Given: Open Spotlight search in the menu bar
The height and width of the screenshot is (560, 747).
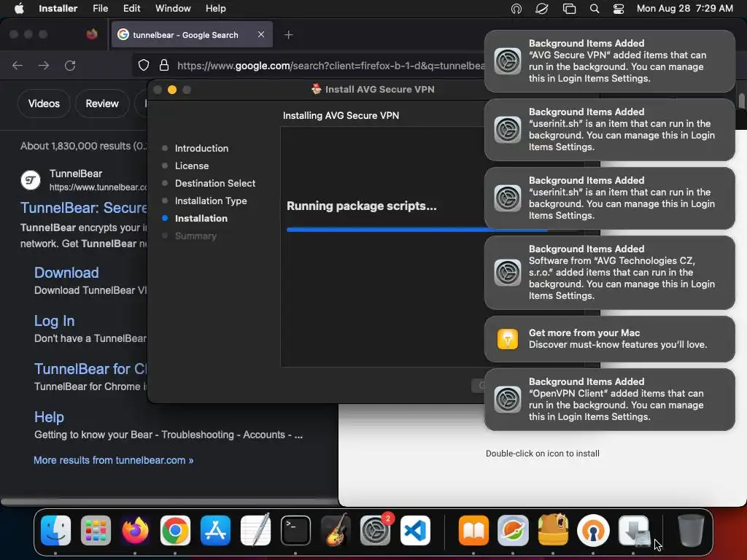Looking at the screenshot, I should pos(594,9).
